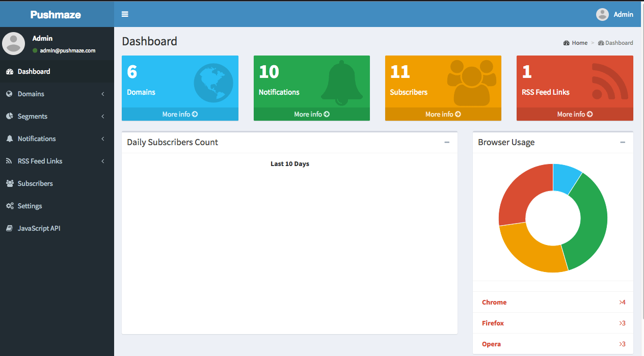Click the '10' count on Notifications card
The height and width of the screenshot is (356, 644).
tap(269, 72)
